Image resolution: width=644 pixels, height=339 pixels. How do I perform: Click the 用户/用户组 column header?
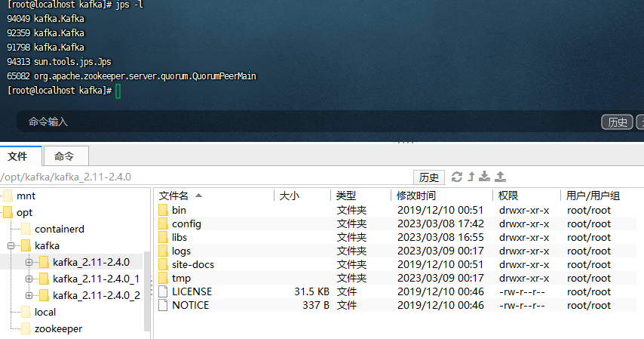[x=593, y=196]
